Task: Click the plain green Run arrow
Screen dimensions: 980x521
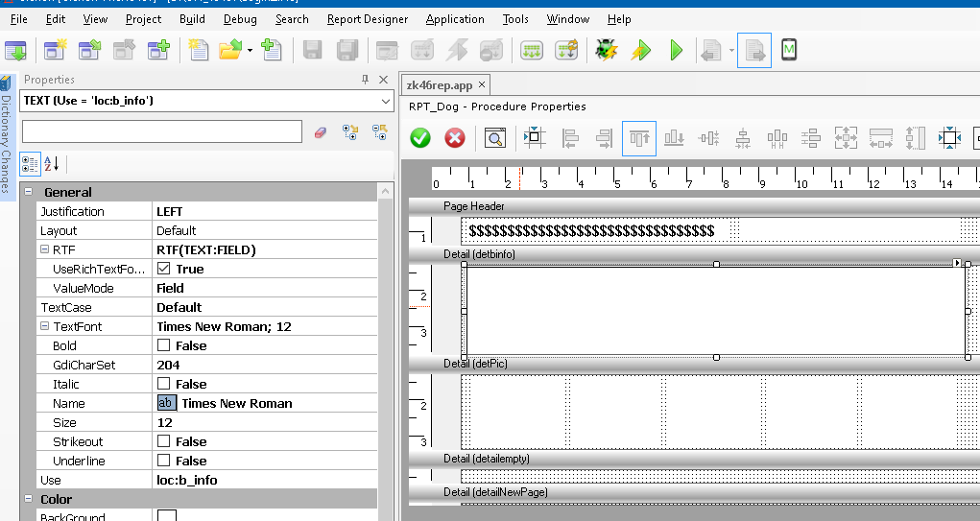Action: [x=676, y=50]
